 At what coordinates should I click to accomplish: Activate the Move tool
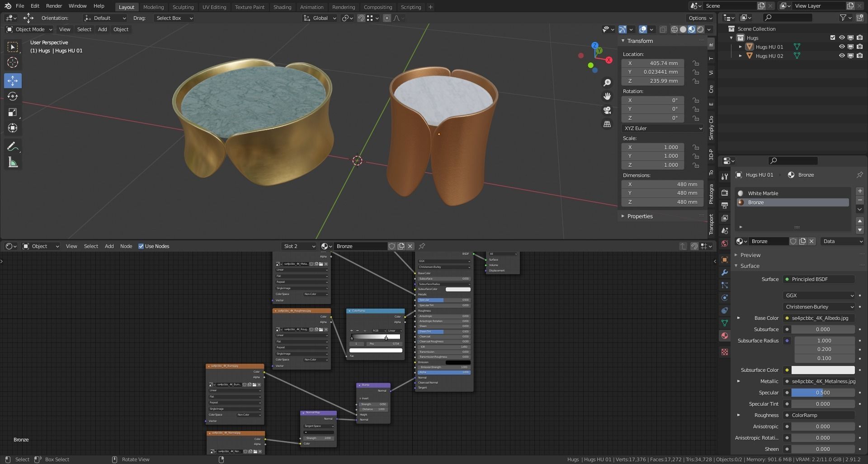pos(13,80)
